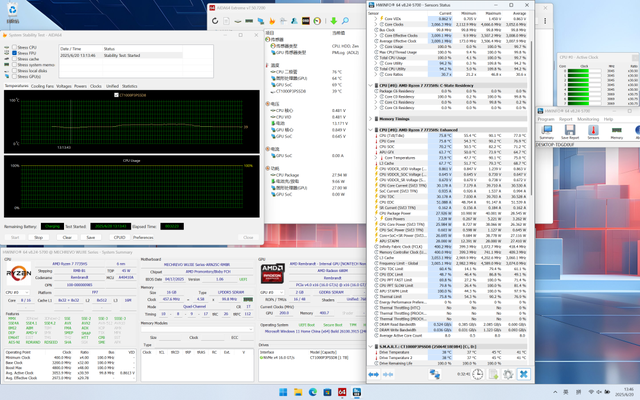Image resolution: width=640 pixels, height=400 pixels.
Task: Enable the Stress GPU(s) checkbox
Action: [x=14, y=76]
